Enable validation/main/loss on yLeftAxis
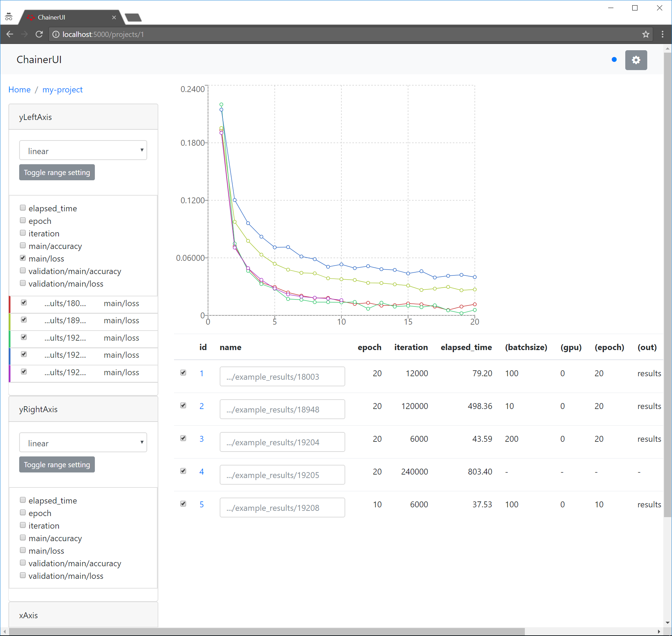 pyautogui.click(x=23, y=283)
